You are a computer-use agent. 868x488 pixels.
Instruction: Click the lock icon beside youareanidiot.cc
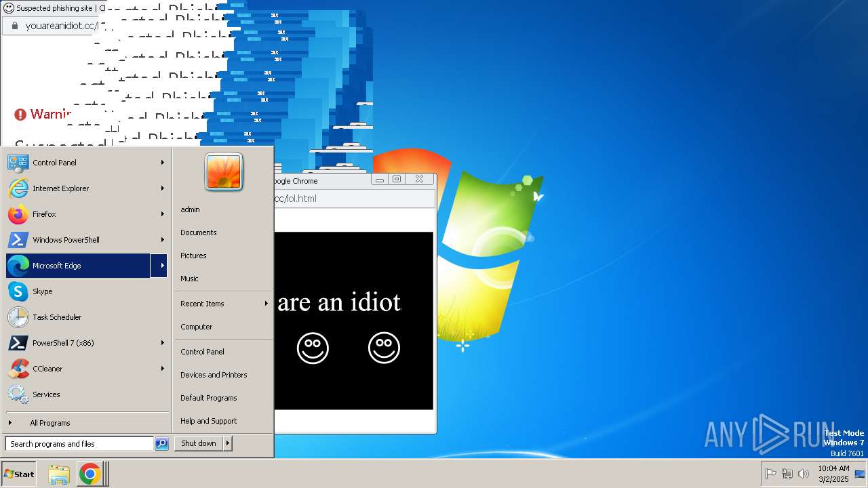(15, 26)
